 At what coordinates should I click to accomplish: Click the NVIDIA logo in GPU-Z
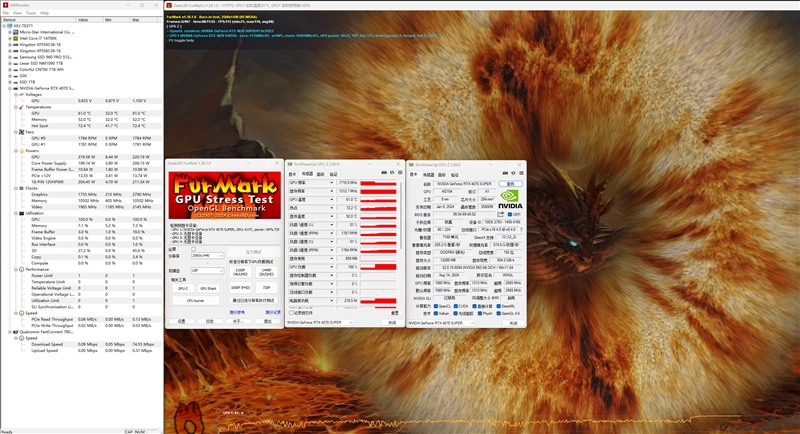click(x=510, y=199)
